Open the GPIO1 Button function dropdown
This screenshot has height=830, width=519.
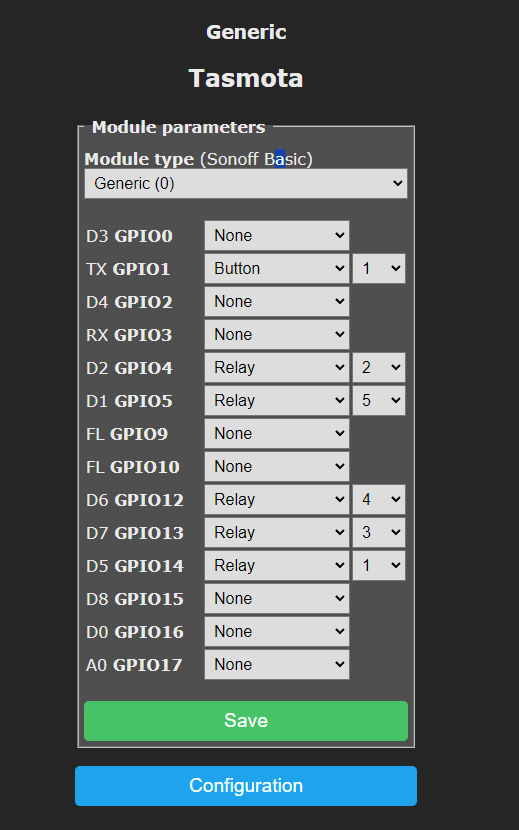click(277, 268)
